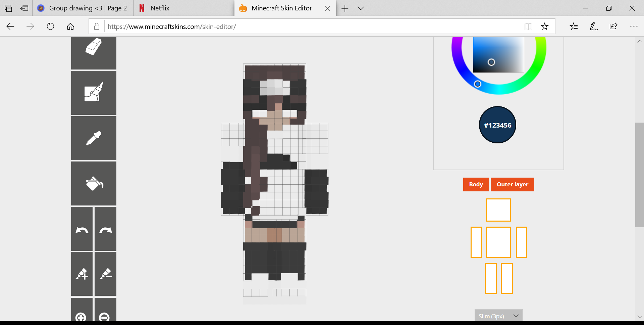Viewport: 644px width, 325px height.
Task: Show tabs you've set aside
Action: click(8, 8)
